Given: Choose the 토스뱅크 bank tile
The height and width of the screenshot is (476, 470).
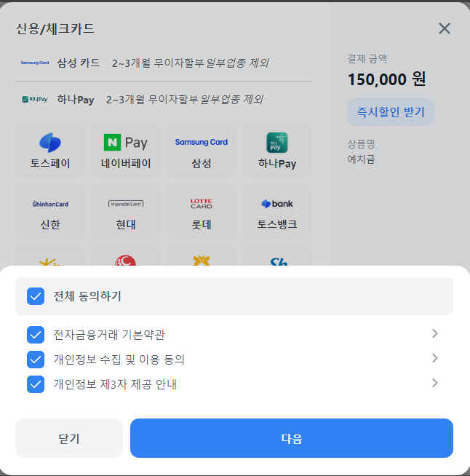Looking at the screenshot, I should click(x=277, y=212).
